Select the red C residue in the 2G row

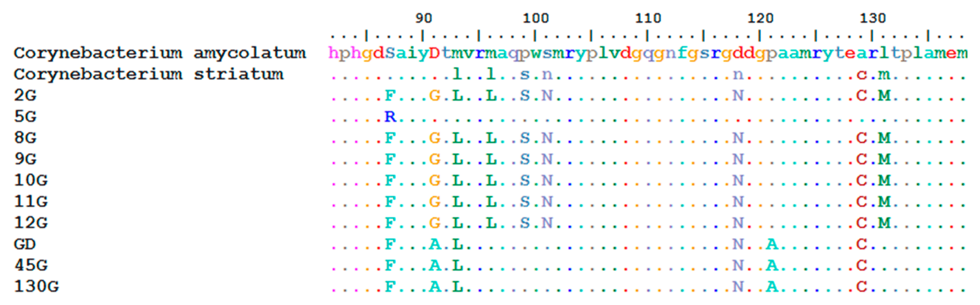click(x=862, y=95)
